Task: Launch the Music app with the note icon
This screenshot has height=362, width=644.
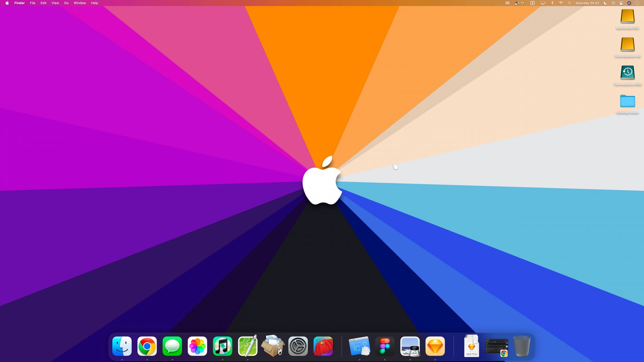Action: coord(223,346)
